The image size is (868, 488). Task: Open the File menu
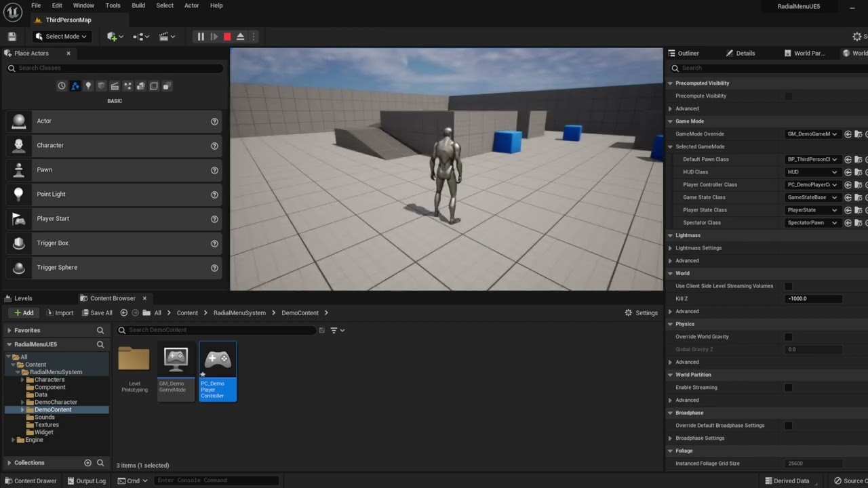(36, 5)
